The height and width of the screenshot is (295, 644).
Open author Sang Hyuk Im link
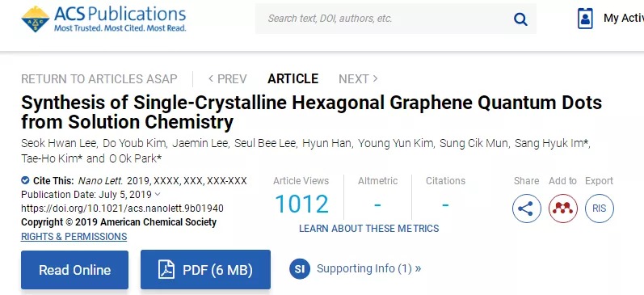tap(551, 143)
